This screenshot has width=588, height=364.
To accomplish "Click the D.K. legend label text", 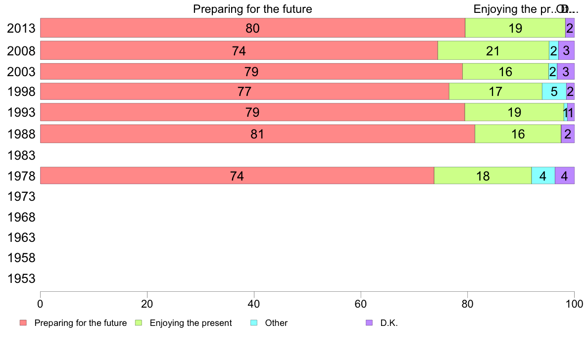I will (389, 323).
